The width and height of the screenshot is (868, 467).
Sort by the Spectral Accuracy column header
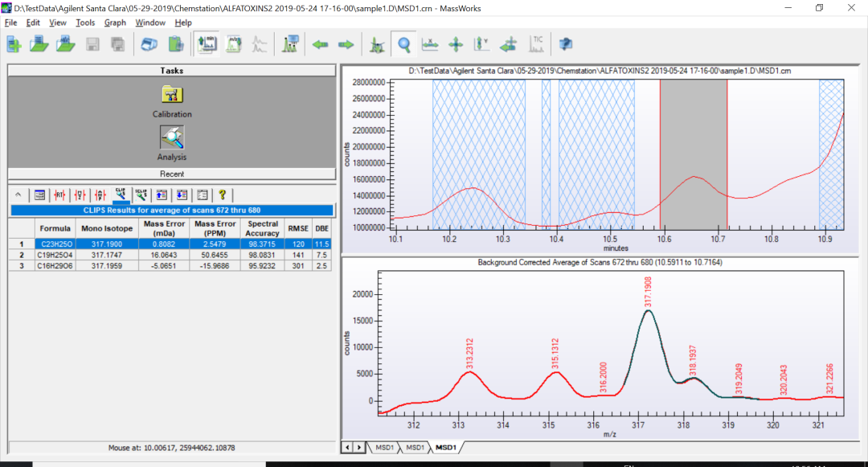[263, 228]
